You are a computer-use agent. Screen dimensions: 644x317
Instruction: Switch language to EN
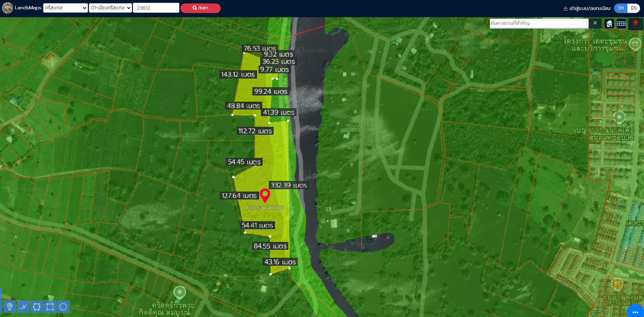(634, 8)
